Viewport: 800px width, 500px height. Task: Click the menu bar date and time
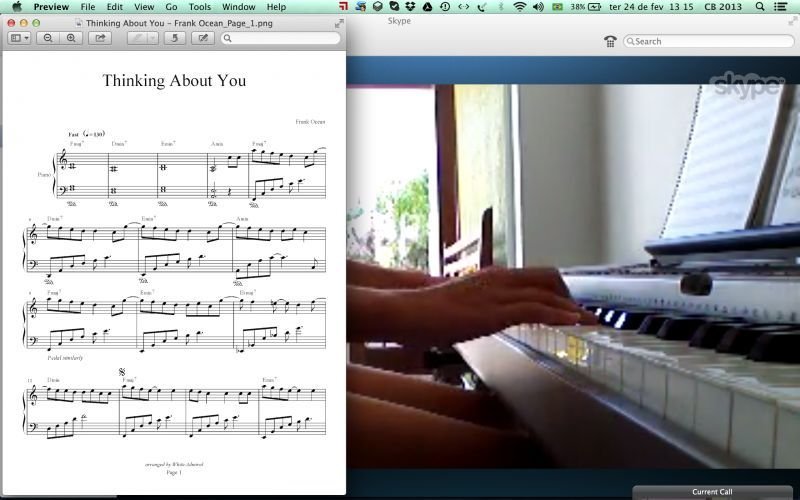click(651, 7)
